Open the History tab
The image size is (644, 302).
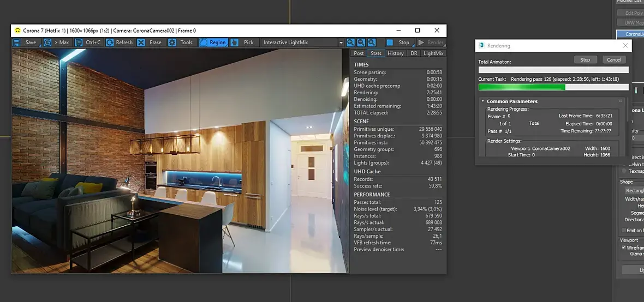pyautogui.click(x=396, y=53)
